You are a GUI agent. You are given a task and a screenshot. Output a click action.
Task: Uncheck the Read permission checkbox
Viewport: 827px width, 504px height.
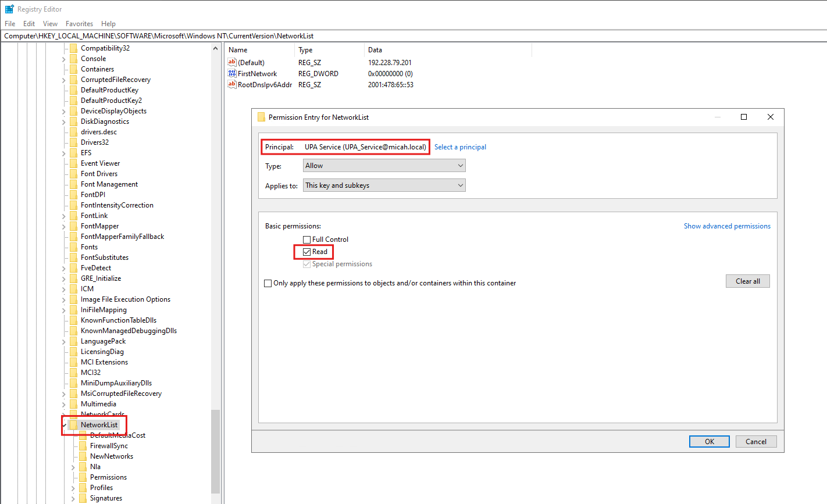[x=307, y=252]
